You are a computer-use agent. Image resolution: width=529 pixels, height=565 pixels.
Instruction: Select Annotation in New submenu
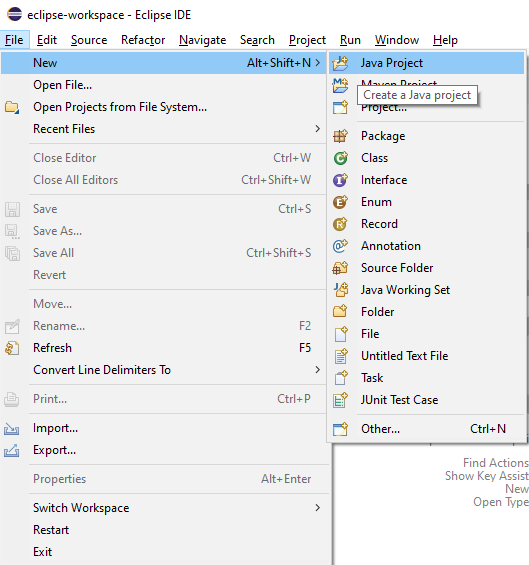427,246
